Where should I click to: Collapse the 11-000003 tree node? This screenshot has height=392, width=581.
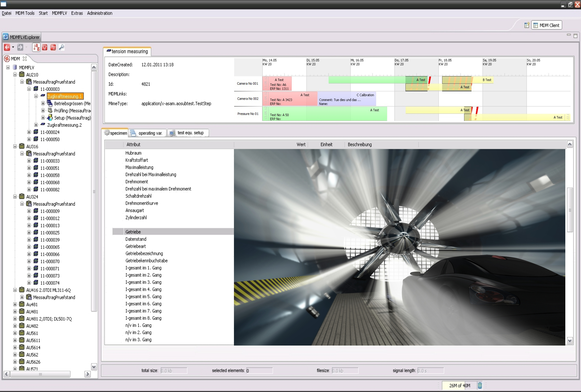point(29,89)
